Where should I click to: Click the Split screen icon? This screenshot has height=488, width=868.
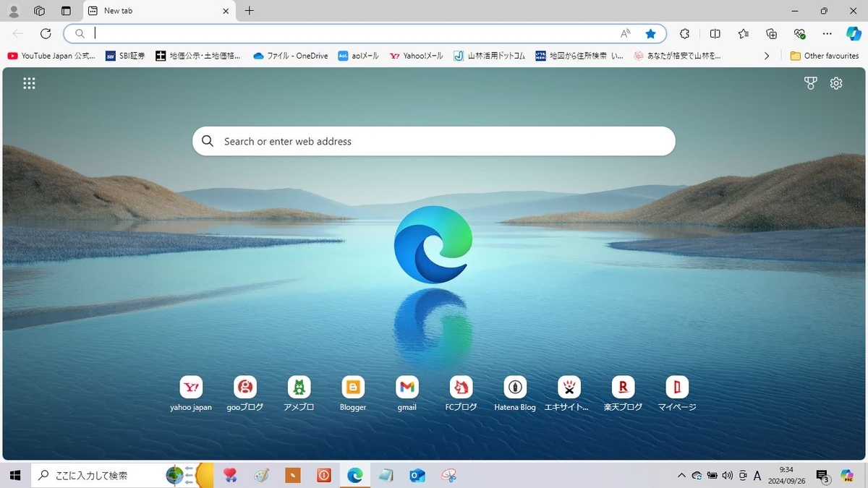[715, 33]
